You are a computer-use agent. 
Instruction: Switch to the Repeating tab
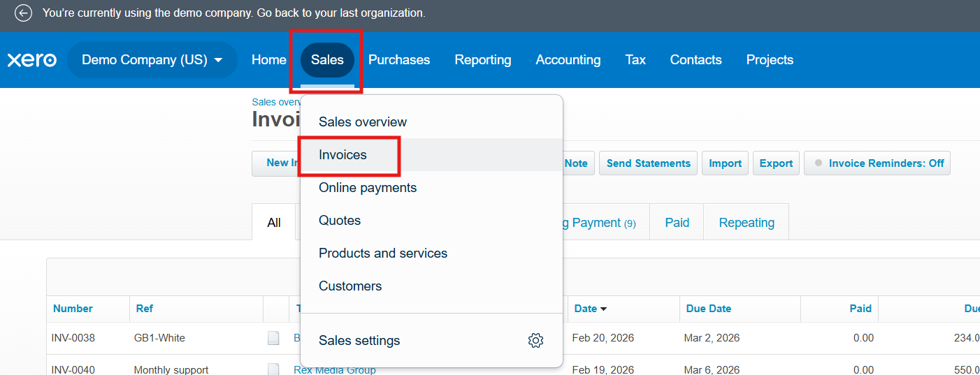[747, 222]
